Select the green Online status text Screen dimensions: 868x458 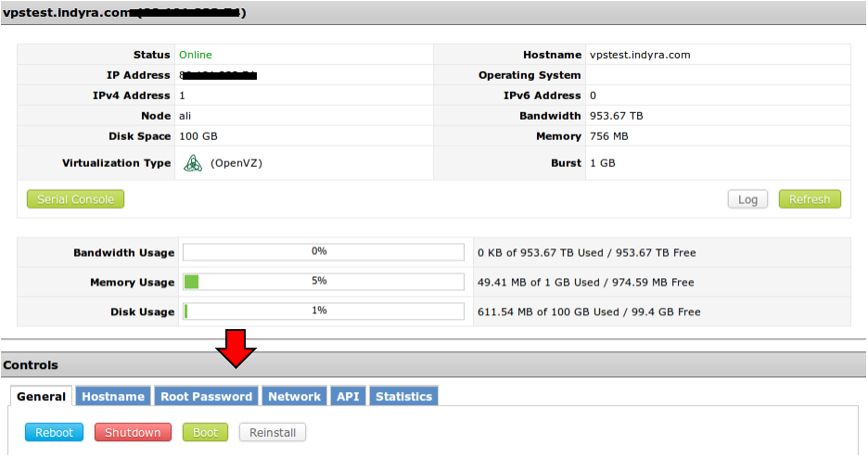coord(196,55)
